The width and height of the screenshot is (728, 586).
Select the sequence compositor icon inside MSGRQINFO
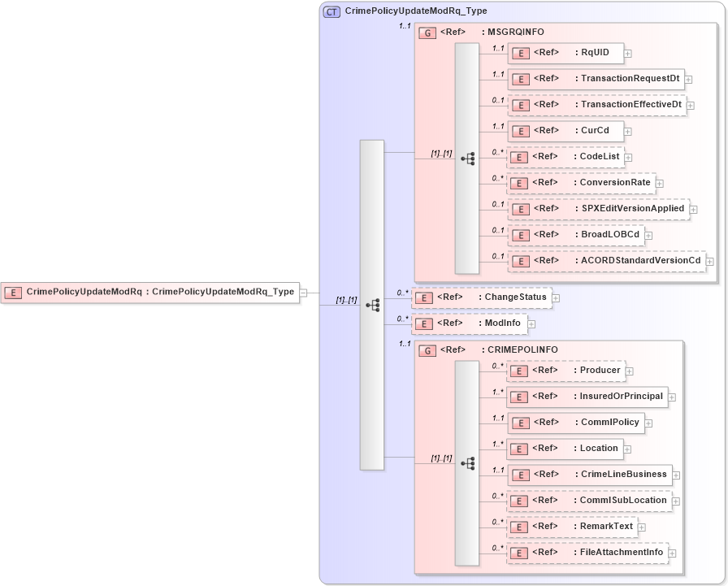(468, 158)
